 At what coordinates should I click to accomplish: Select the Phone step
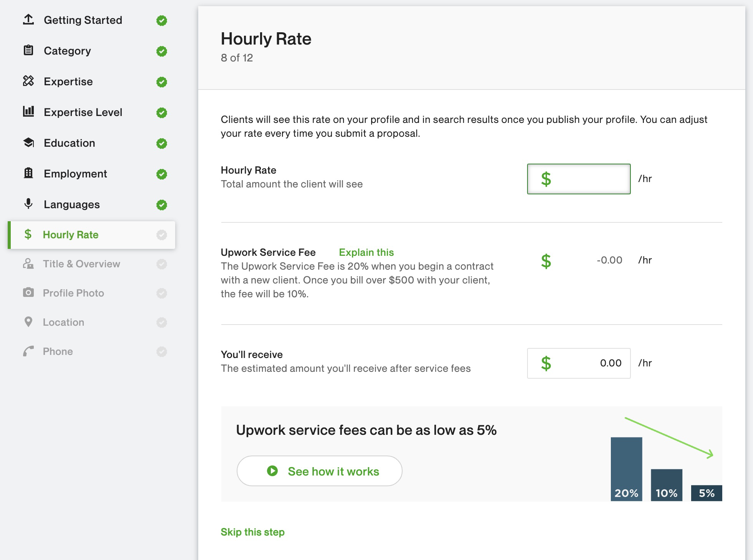(58, 351)
